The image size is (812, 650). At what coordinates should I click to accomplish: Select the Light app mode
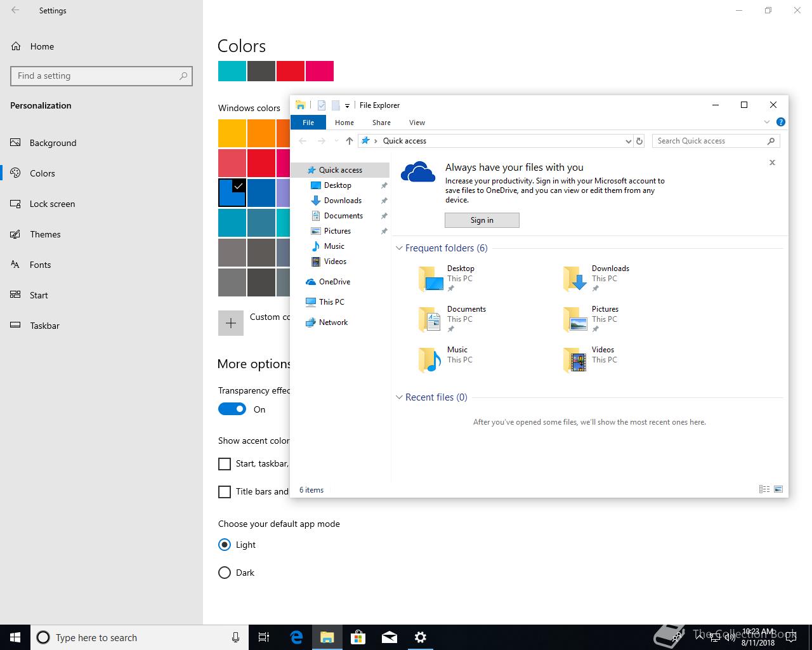pos(225,545)
